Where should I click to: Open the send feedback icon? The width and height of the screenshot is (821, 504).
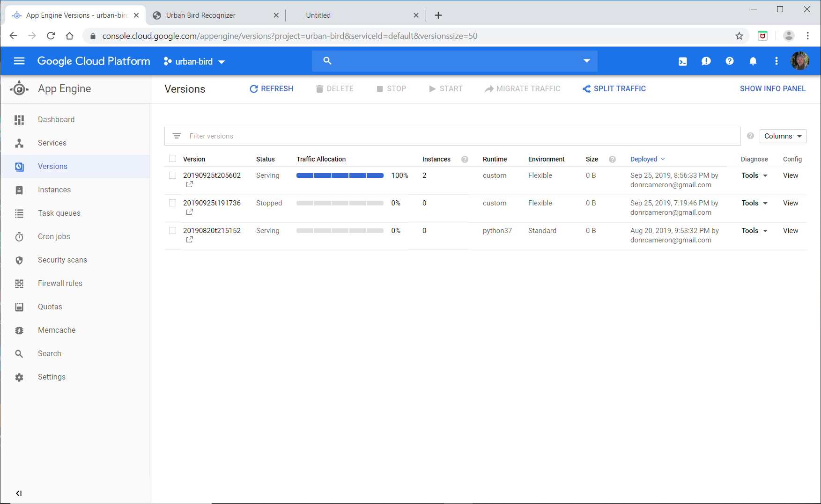pos(706,61)
